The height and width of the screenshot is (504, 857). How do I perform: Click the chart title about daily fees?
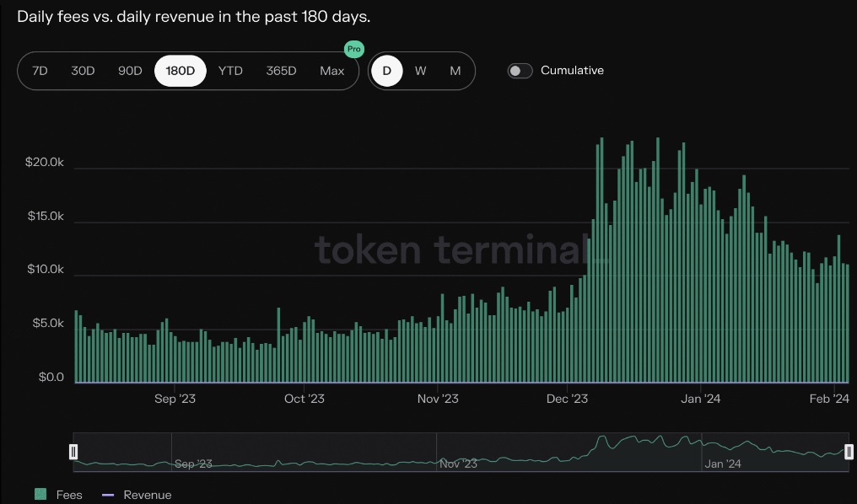(193, 16)
